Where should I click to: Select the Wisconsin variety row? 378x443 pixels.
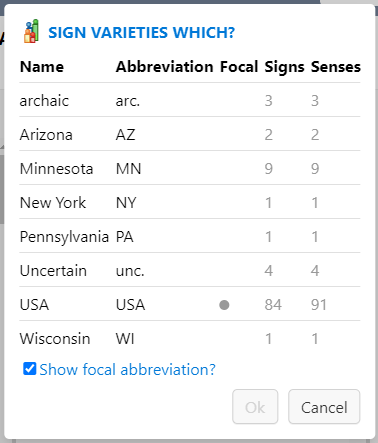click(x=190, y=338)
